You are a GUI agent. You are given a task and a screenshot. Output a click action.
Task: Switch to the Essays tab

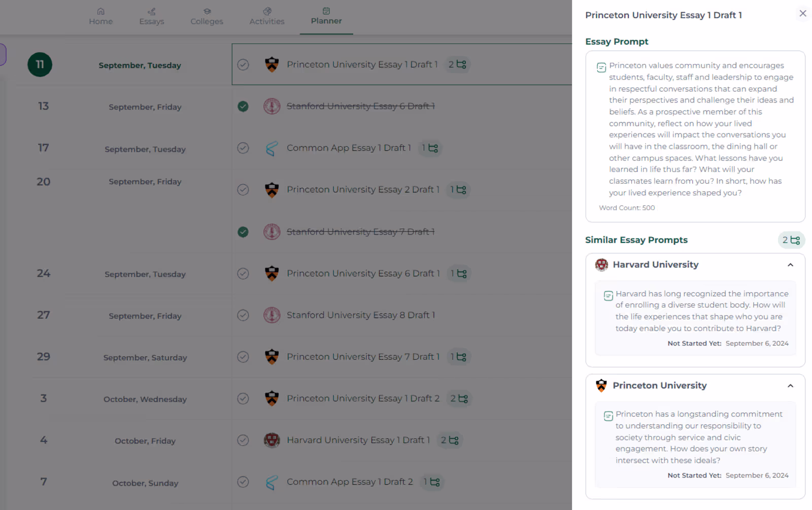[x=152, y=16]
